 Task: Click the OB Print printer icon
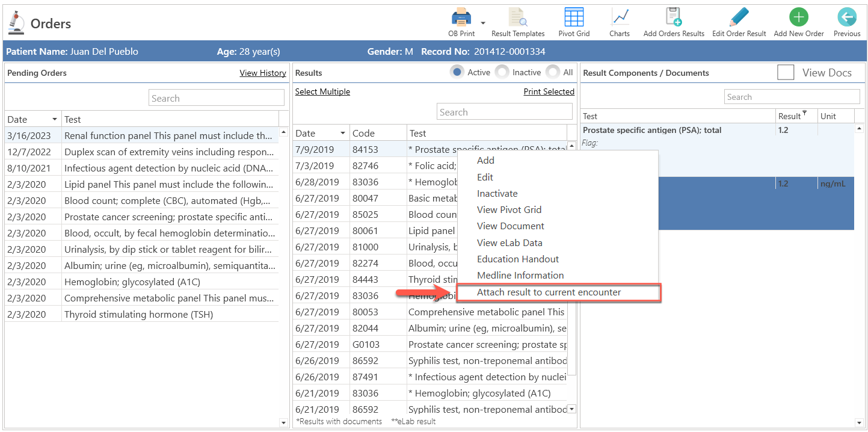point(461,17)
